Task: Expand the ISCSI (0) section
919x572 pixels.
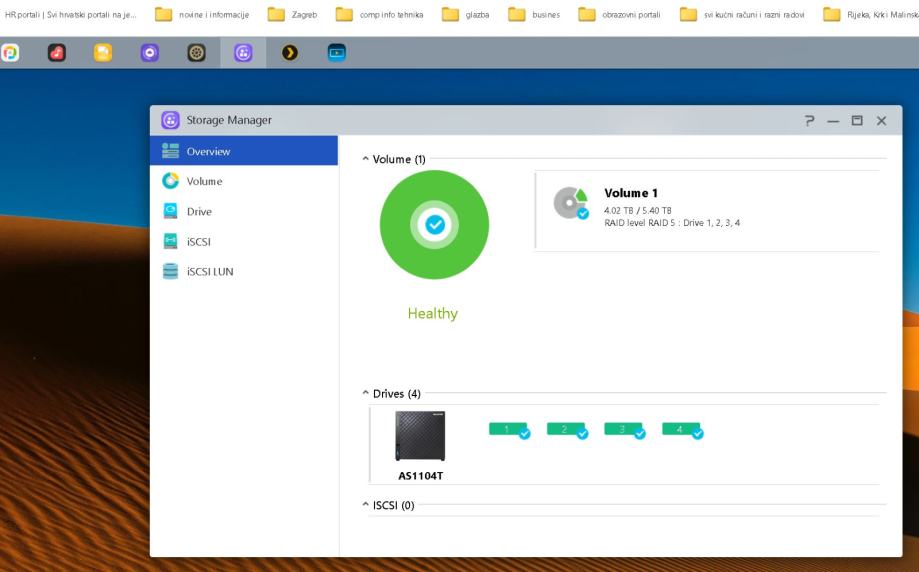Action: coord(365,505)
